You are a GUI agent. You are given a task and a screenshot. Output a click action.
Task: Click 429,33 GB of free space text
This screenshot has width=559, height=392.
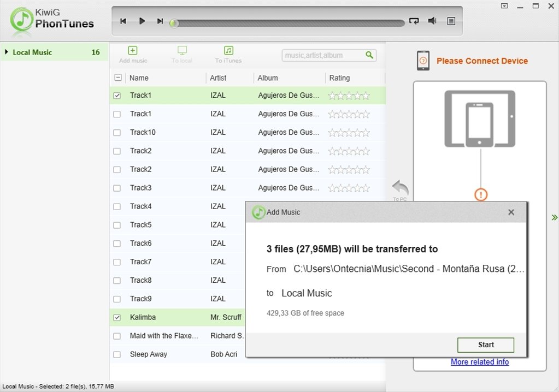305,313
